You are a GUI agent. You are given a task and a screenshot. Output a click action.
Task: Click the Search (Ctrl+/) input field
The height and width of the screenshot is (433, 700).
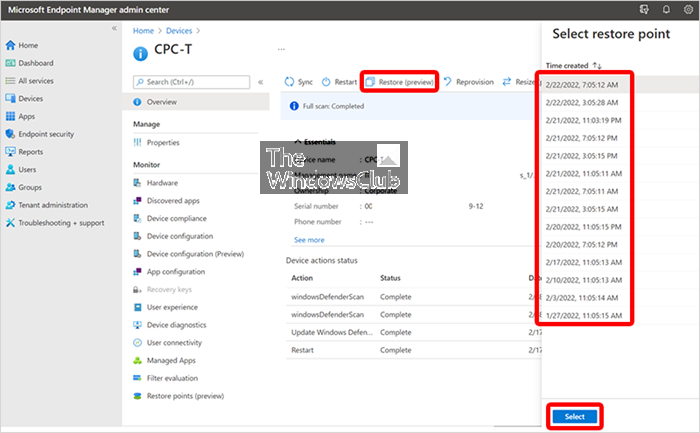click(x=192, y=82)
